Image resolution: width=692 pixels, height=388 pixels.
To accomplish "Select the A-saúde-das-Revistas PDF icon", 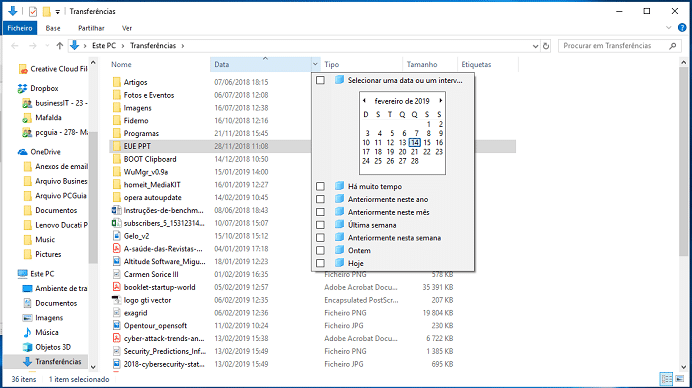I will (117, 249).
